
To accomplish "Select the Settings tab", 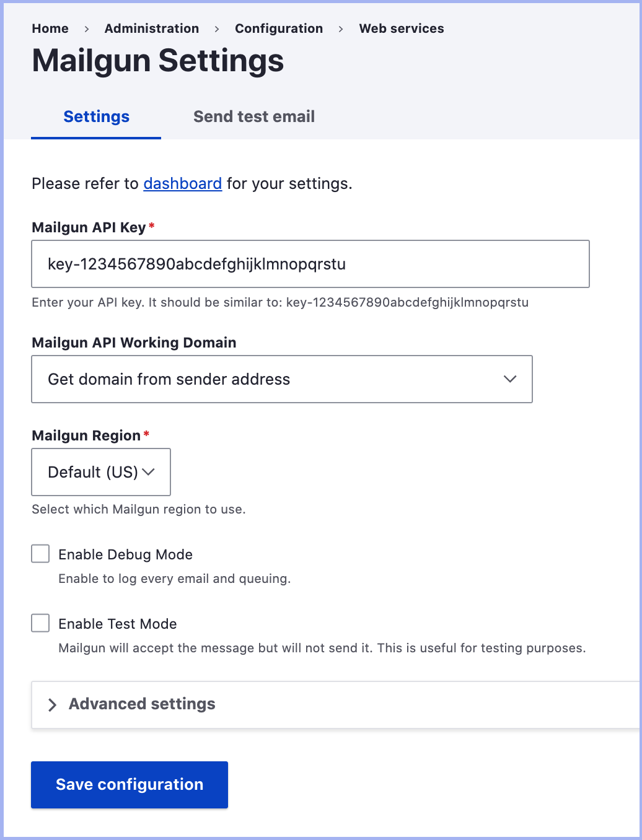I will [96, 116].
